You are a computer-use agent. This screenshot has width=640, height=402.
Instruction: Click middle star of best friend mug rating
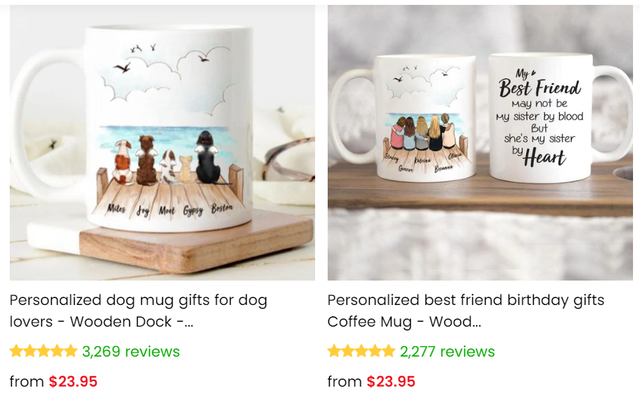click(x=361, y=351)
